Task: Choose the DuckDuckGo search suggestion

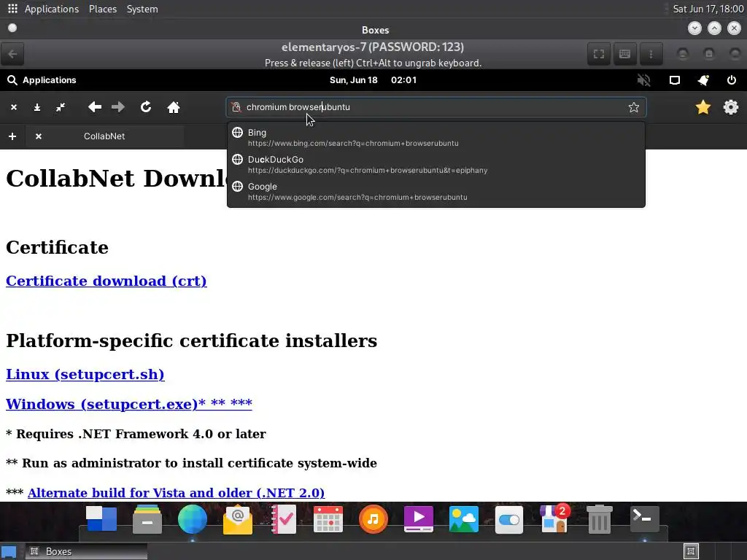Action: pyautogui.click(x=436, y=164)
